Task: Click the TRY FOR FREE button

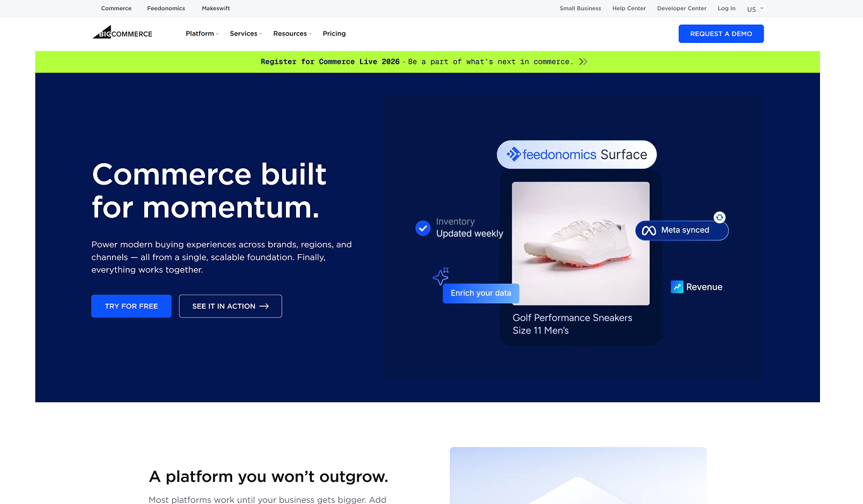Action: point(131,306)
